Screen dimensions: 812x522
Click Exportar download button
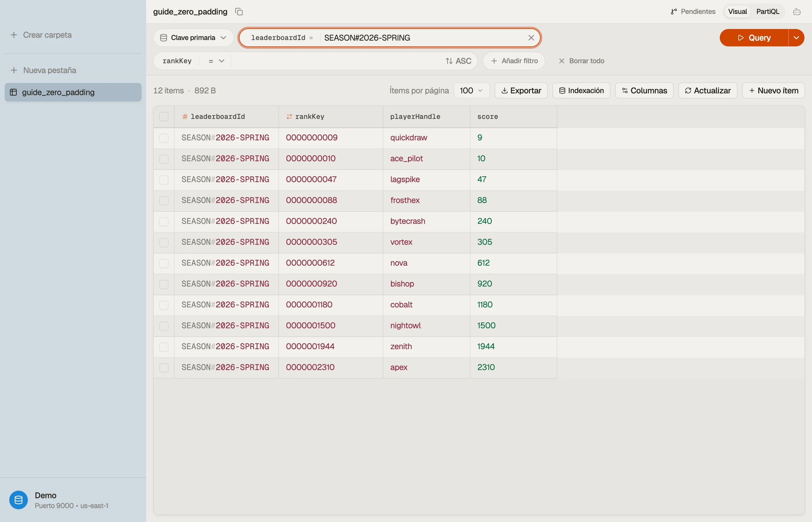(x=521, y=90)
